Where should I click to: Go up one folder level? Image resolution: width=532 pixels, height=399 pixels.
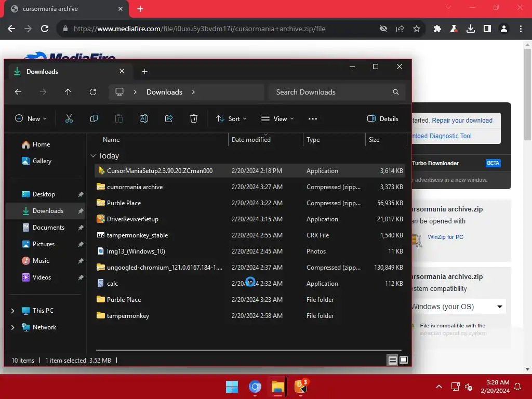(68, 92)
